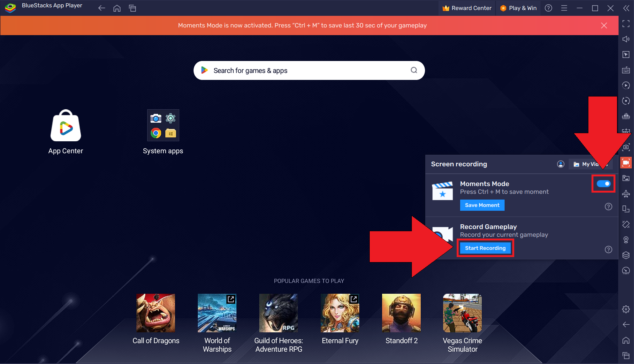Open the keyboard controls editor

(x=626, y=70)
